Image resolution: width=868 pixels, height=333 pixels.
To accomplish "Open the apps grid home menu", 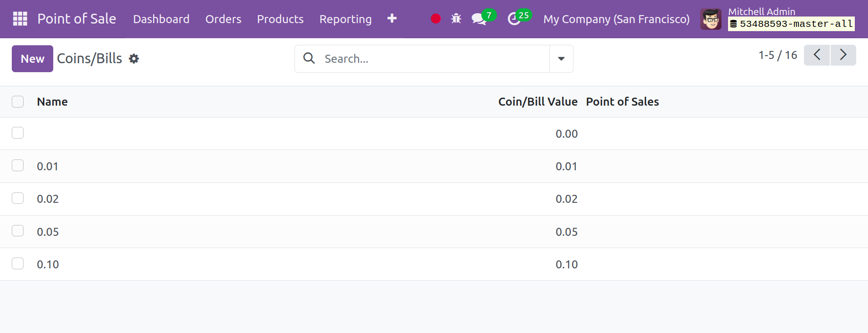I will pyautogui.click(x=20, y=19).
